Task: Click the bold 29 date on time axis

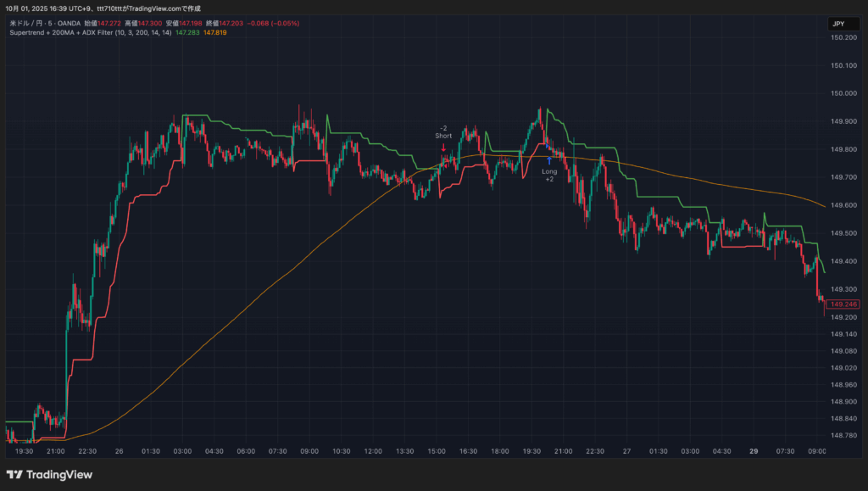Action: point(754,452)
